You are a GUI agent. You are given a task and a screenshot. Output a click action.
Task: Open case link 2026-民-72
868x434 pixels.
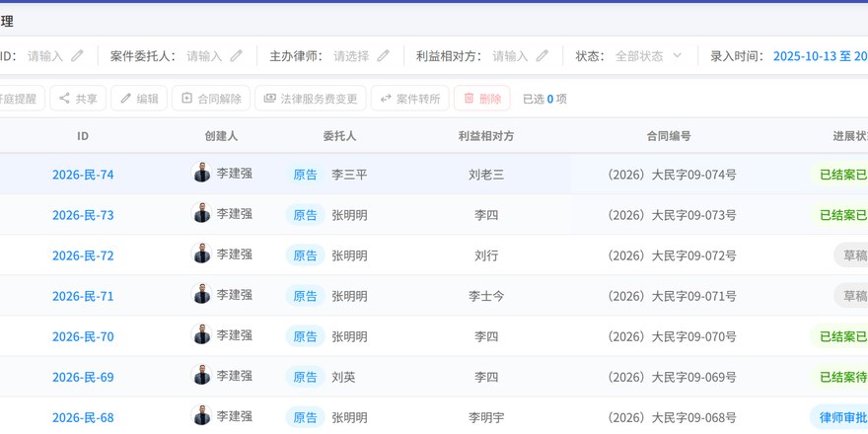[83, 255]
